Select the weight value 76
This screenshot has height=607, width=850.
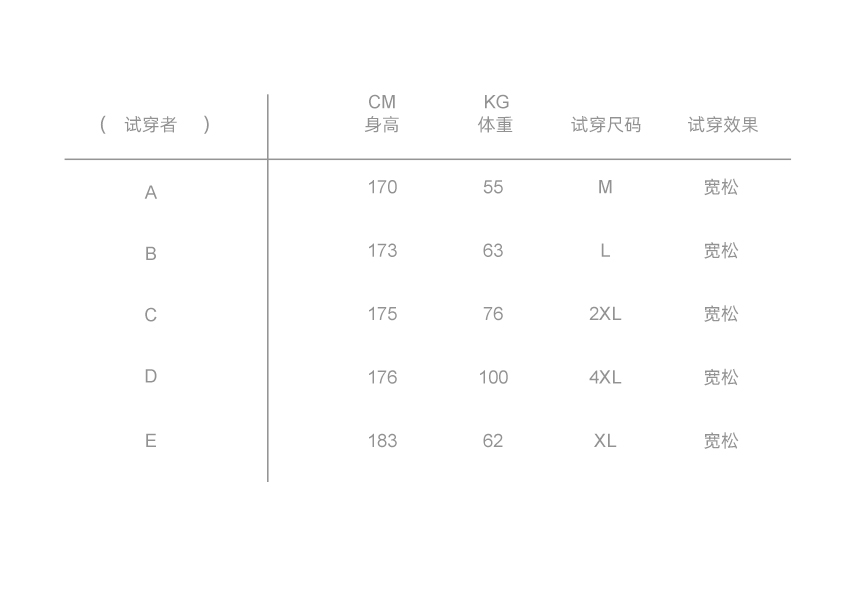tap(493, 314)
